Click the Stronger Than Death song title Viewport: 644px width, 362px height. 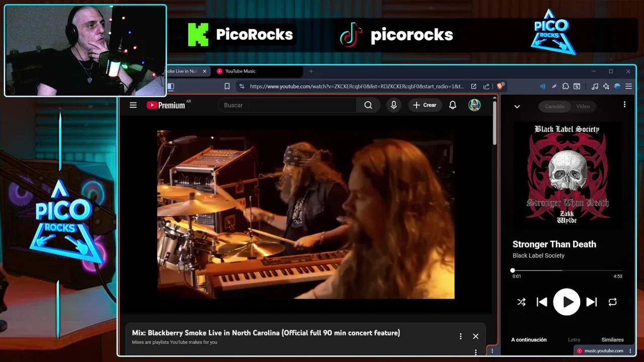[554, 244]
